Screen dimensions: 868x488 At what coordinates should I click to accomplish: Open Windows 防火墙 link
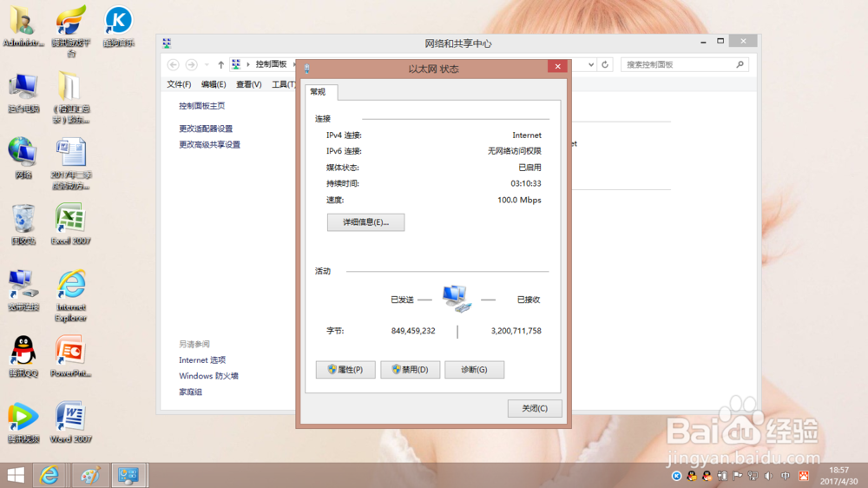208,376
